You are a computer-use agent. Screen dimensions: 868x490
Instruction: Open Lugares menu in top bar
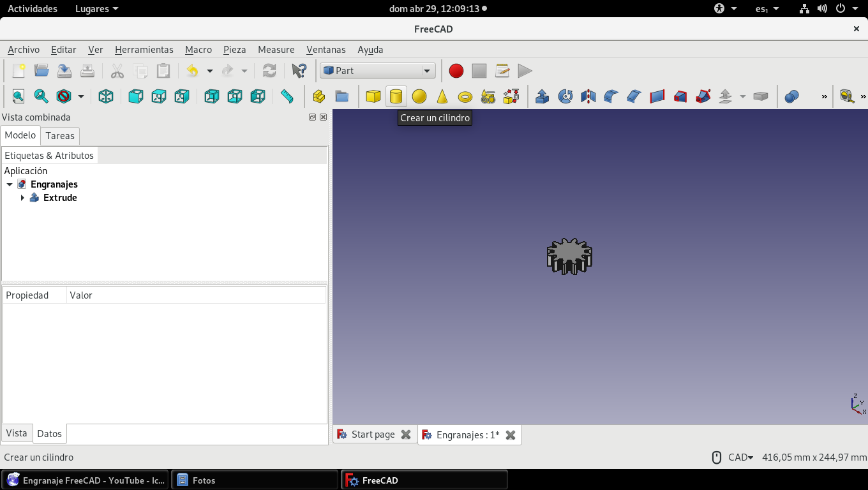(96, 9)
